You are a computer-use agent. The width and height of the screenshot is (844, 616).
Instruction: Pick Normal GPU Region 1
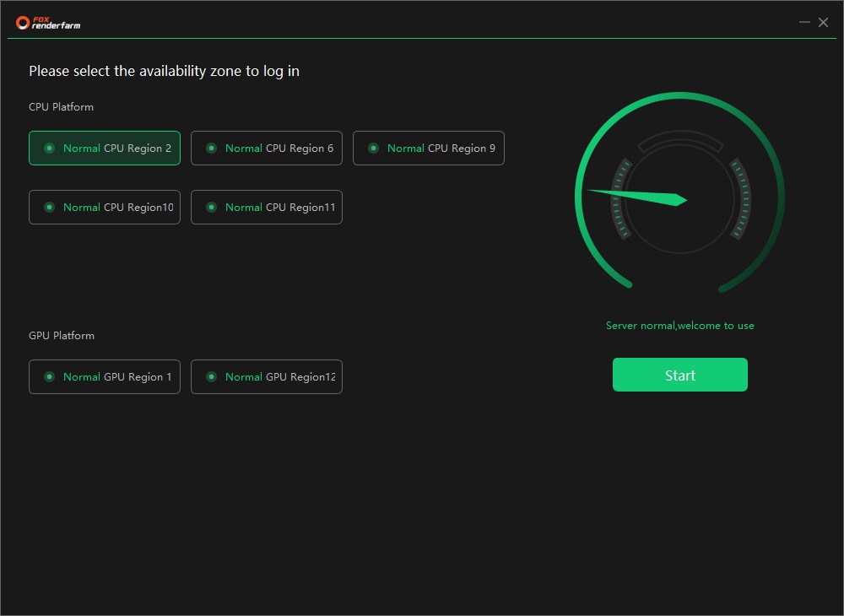[x=105, y=376]
